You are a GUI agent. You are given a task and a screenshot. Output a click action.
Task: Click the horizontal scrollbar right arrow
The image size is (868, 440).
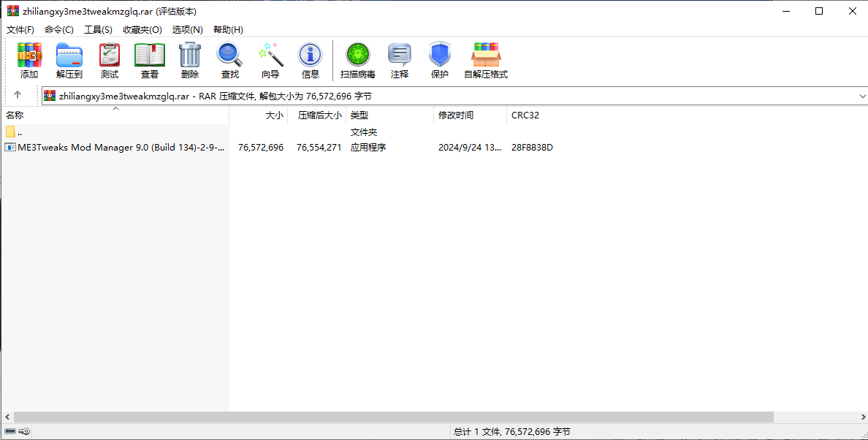pyautogui.click(x=862, y=417)
